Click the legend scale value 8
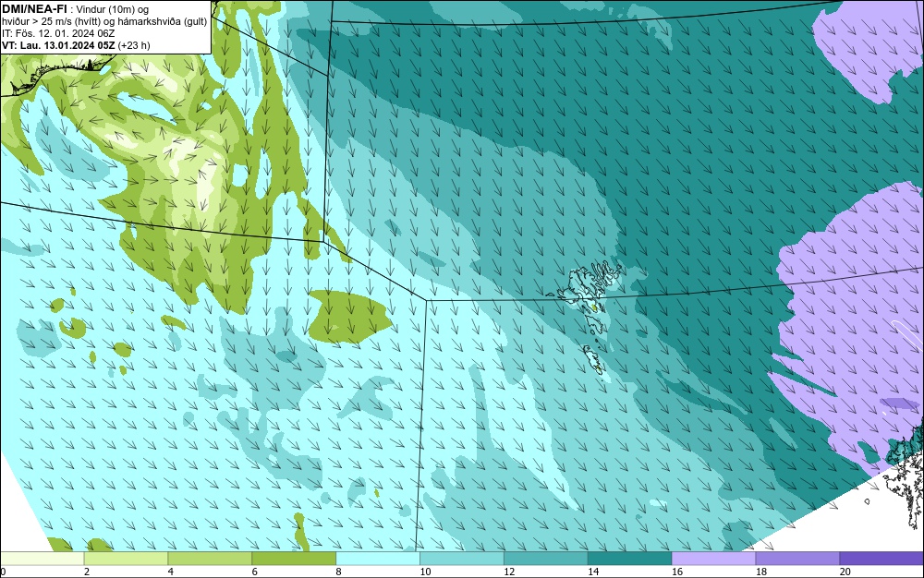 338,572
